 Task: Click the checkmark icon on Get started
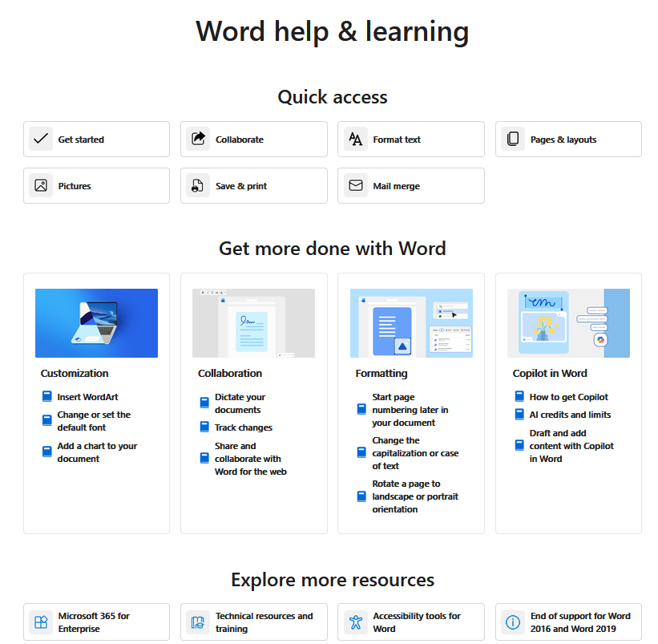pos(41,139)
